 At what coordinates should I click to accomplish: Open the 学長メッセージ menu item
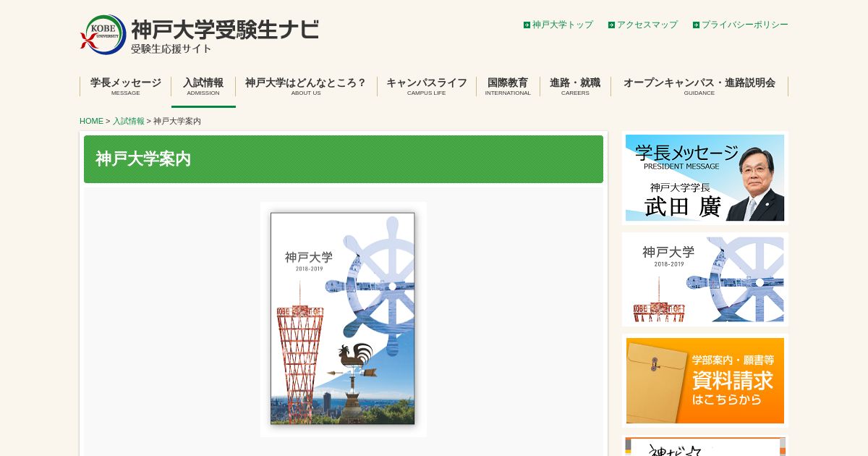(126, 86)
